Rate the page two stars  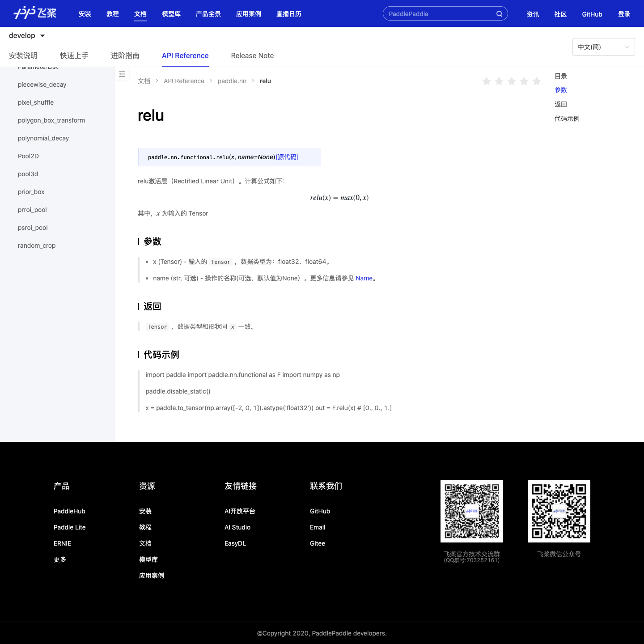pyautogui.click(x=499, y=81)
